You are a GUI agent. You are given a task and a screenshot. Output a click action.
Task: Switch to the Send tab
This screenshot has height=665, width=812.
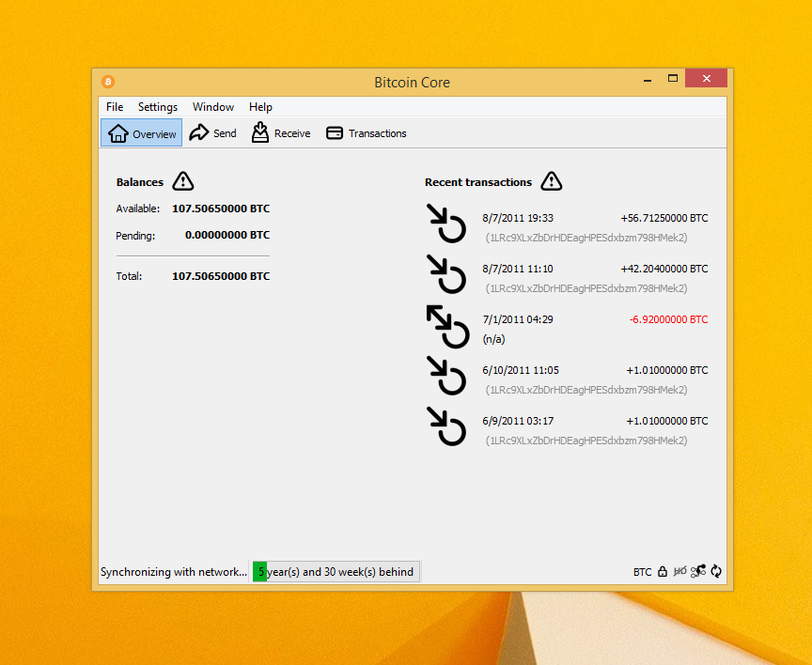(x=212, y=133)
